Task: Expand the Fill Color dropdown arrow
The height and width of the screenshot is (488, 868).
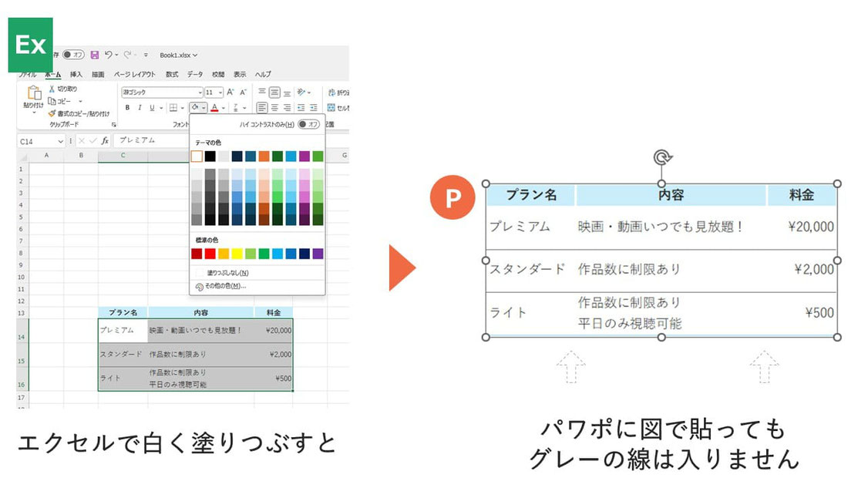Action: (x=204, y=108)
